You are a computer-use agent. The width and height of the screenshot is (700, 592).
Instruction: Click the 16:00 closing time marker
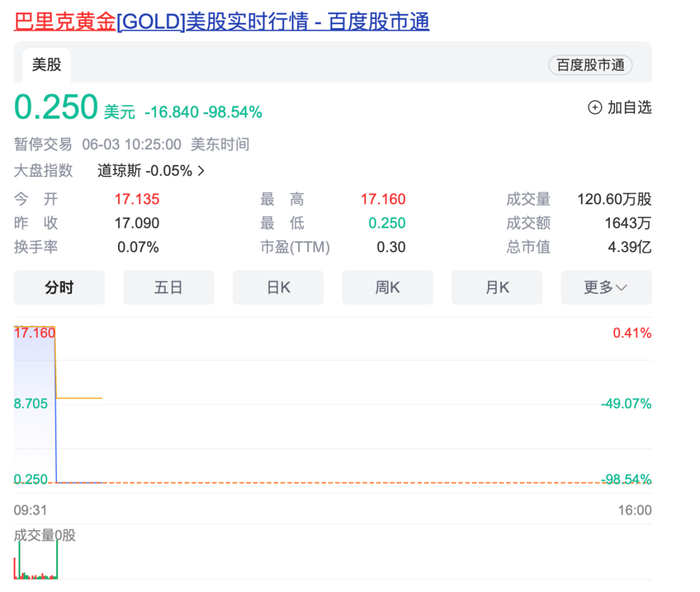(635, 510)
